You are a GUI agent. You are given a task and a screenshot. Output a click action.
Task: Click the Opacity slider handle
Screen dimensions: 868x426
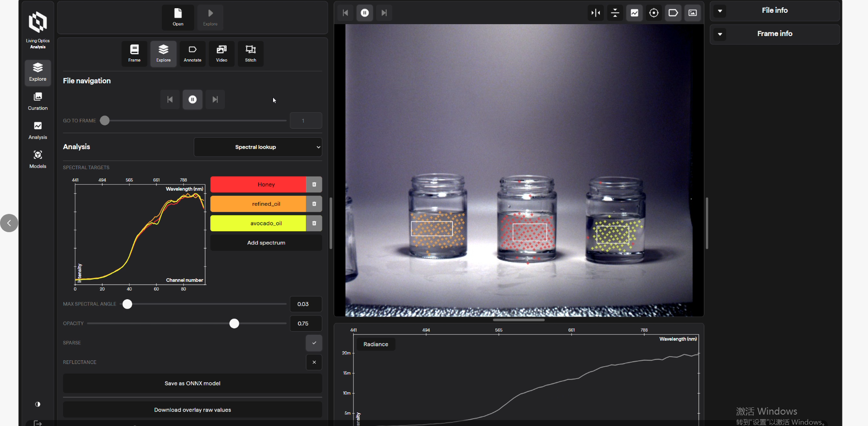tap(234, 323)
